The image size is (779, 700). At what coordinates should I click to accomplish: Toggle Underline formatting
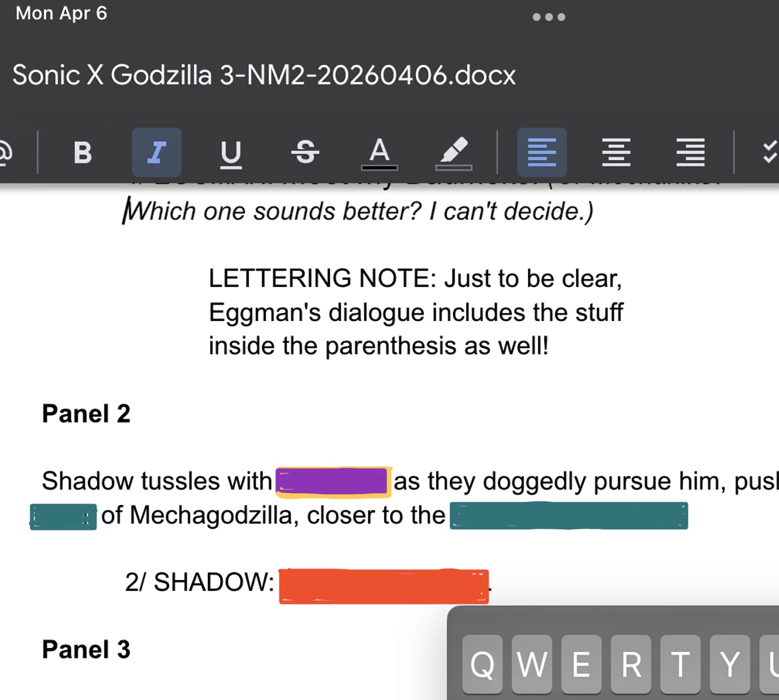[x=231, y=154]
